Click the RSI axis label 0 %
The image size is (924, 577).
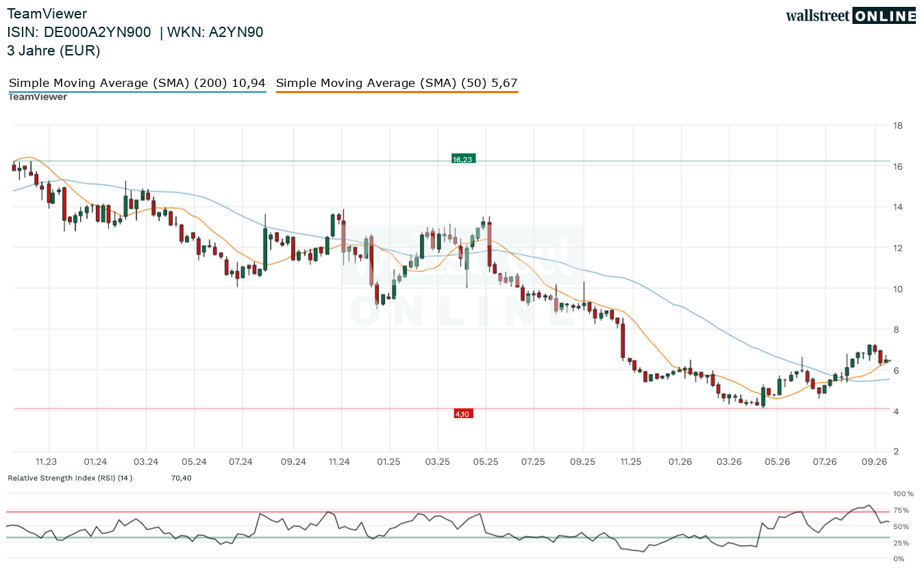[899, 559]
